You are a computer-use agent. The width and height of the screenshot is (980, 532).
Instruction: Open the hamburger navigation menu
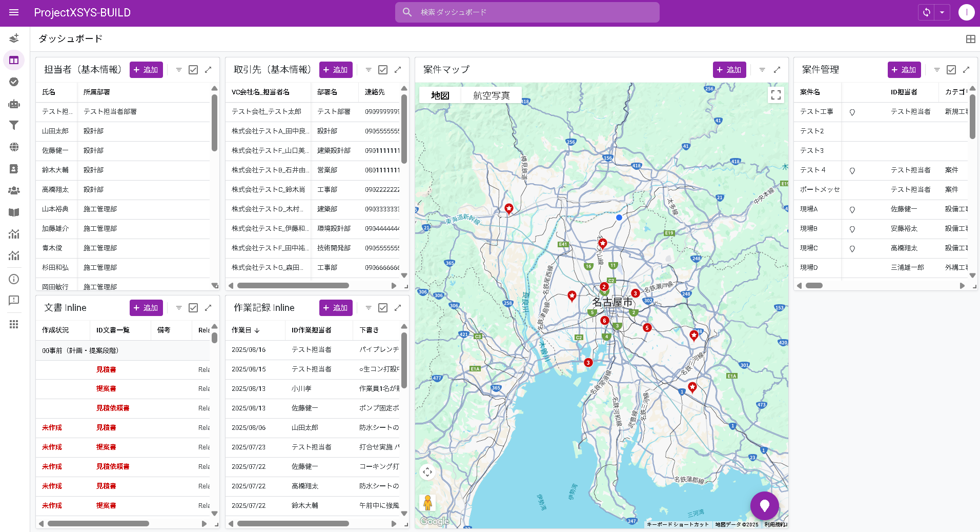click(14, 12)
